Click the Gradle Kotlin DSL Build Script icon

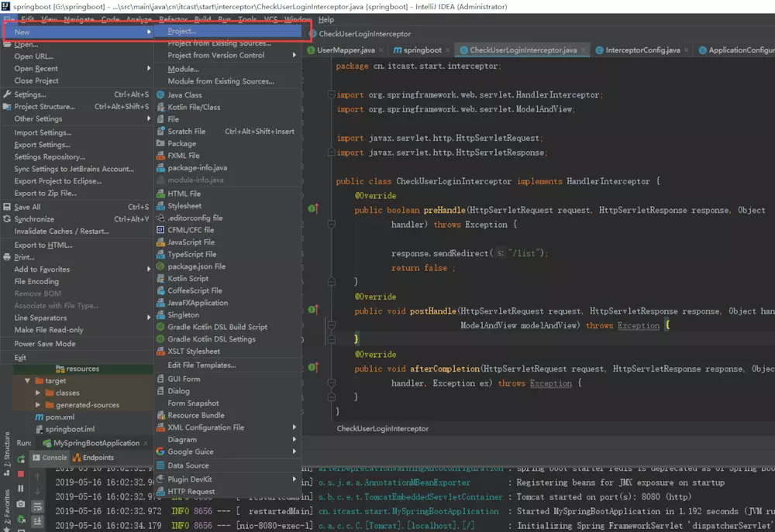coord(160,327)
